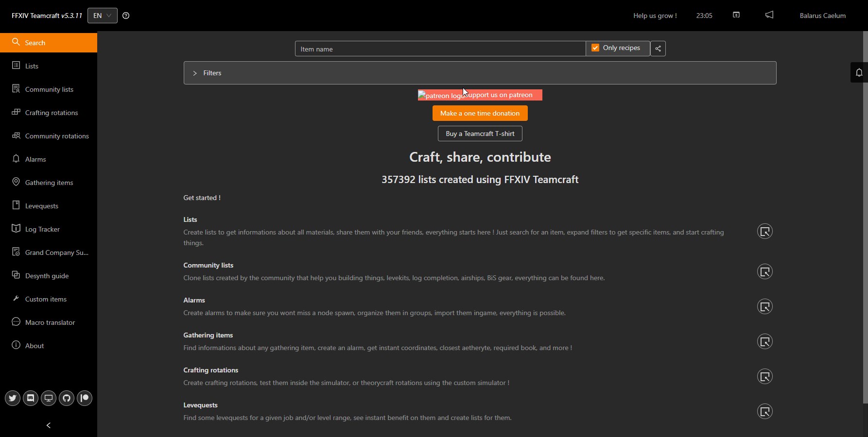The height and width of the screenshot is (437, 868).
Task: Click the Levequests tutorial arrow icon
Action: tap(765, 411)
